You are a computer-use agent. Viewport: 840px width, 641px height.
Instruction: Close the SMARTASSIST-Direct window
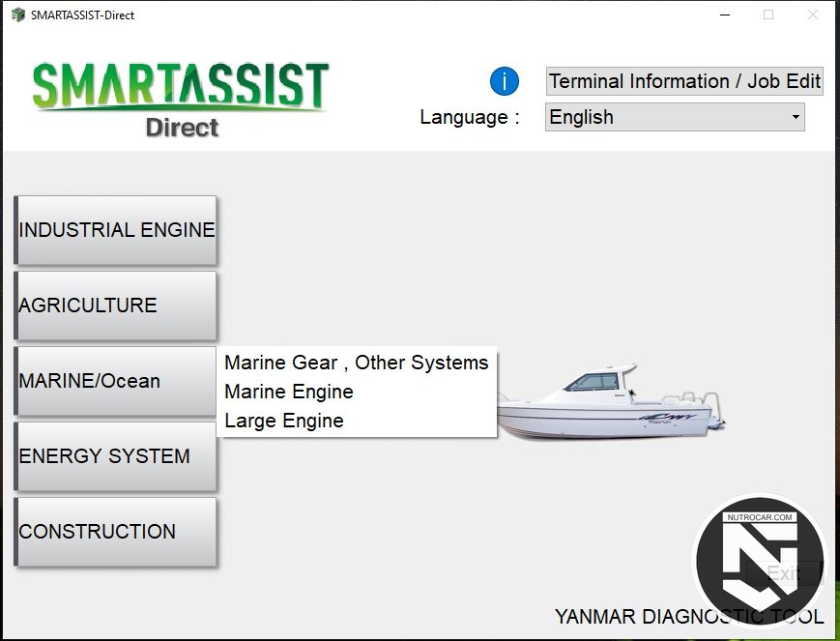[813, 15]
